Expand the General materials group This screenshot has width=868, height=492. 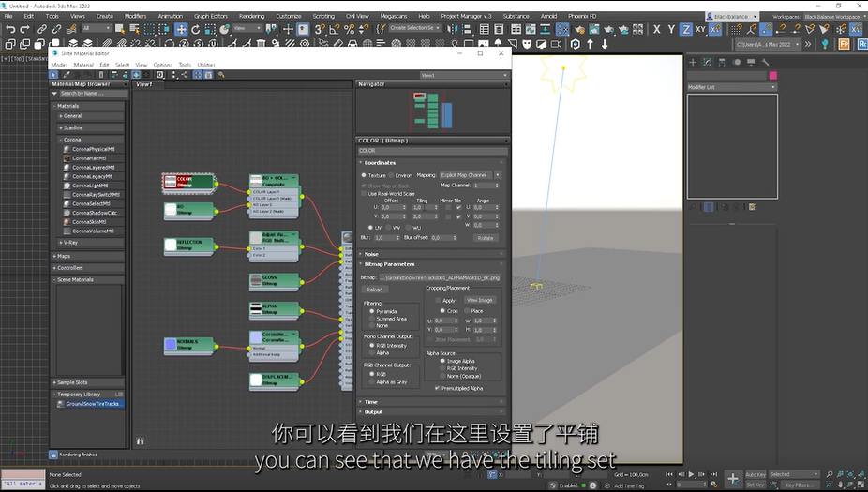(x=90, y=116)
